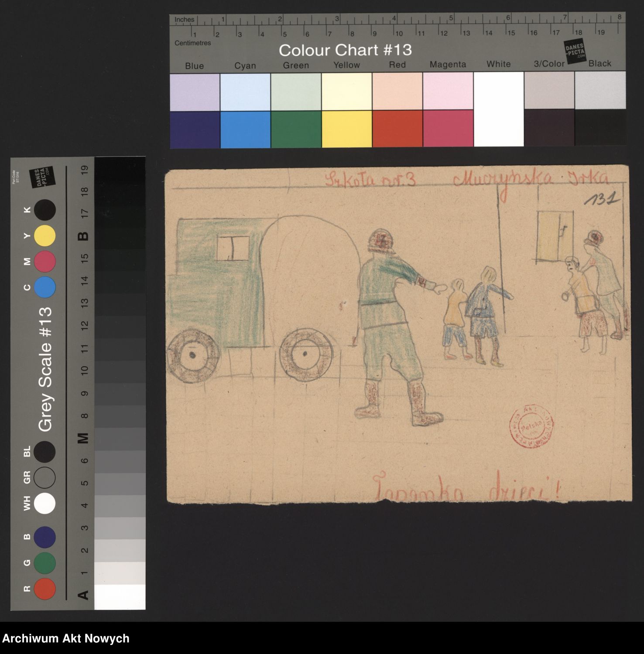The image size is (644, 654).
Task: Click the black circle labeled K
Action: (45, 210)
